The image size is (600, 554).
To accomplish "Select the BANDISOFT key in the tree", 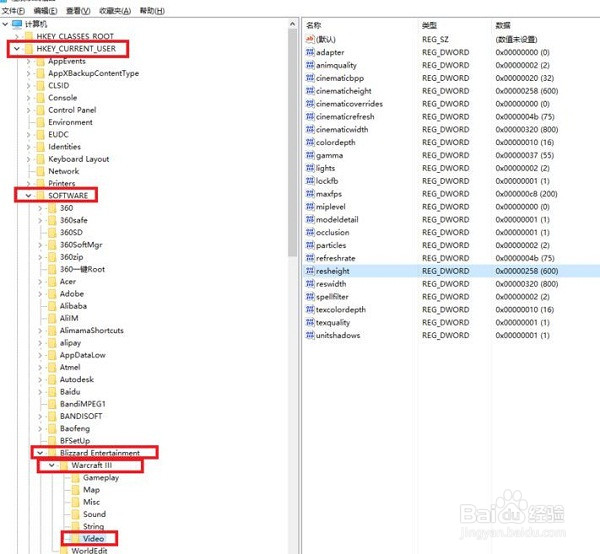I will click(81, 416).
